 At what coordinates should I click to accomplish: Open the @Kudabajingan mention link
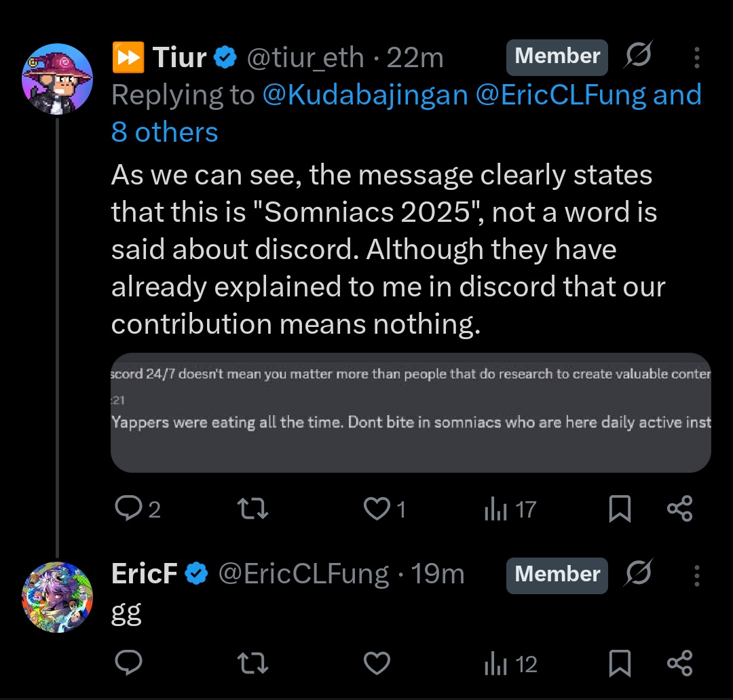click(364, 95)
